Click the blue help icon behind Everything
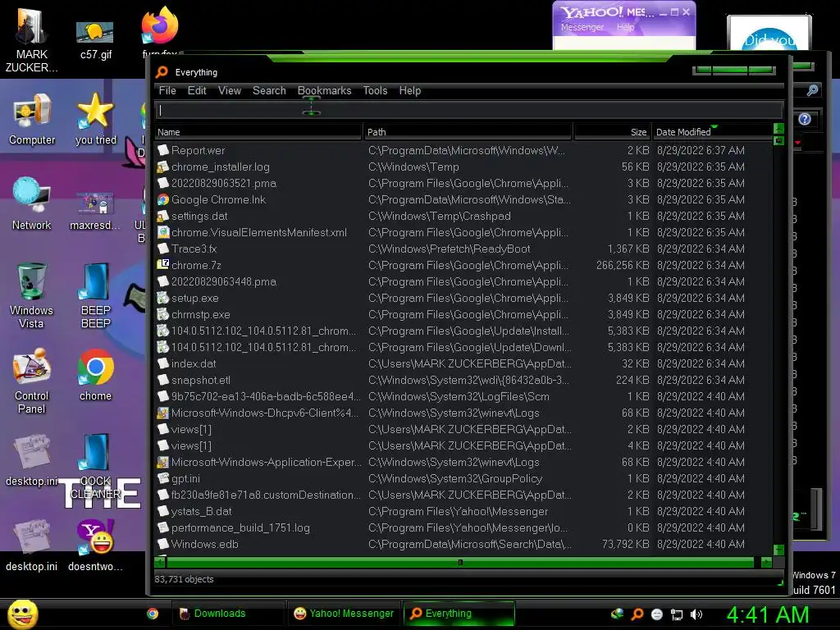840x630 pixels. click(804, 119)
